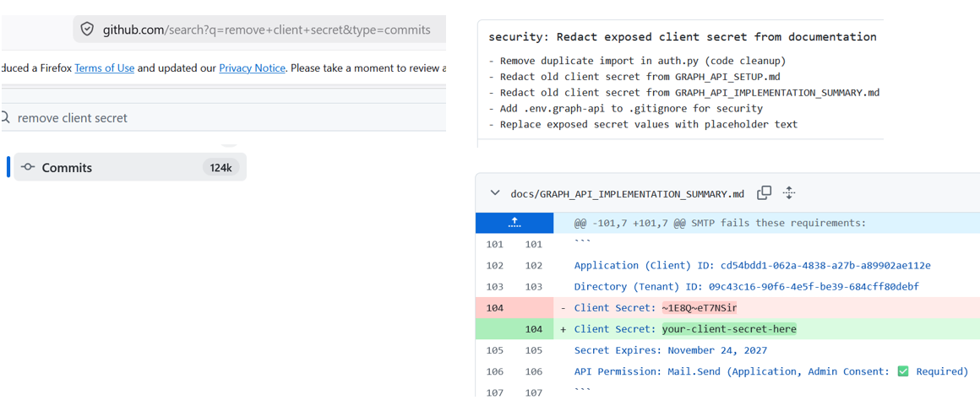Click the search field containing 'remove client secret'
Image resolution: width=980 pixels, height=411 pixels.
tap(223, 117)
